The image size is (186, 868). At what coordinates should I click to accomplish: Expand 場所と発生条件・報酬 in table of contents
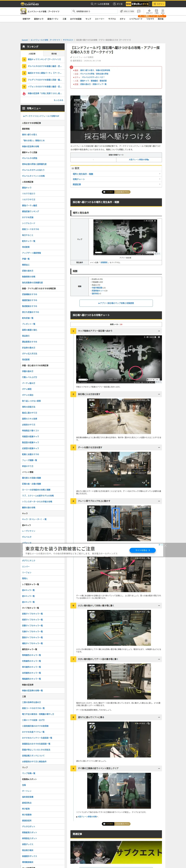[x=116, y=174]
